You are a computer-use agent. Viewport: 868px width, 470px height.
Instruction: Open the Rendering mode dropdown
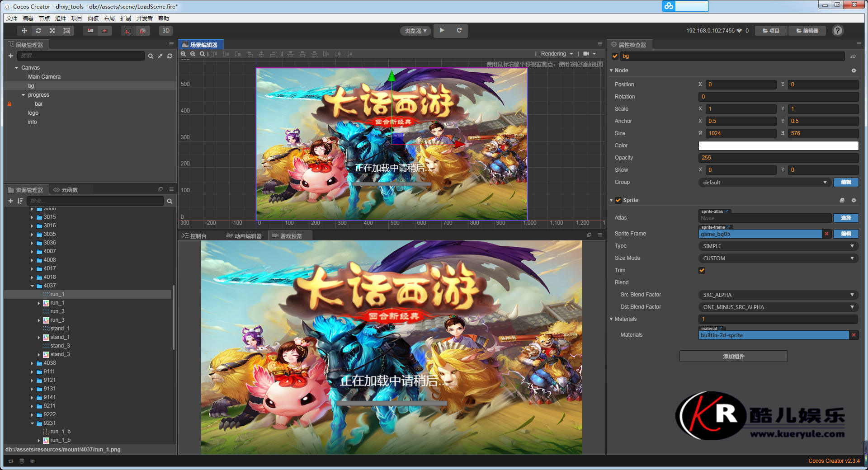(x=557, y=54)
